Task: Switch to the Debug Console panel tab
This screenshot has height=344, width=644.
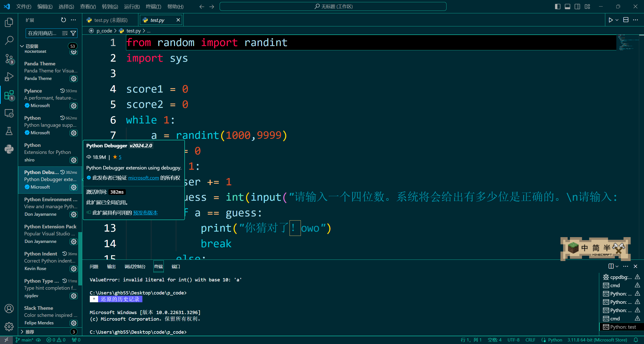Action: coord(135,267)
